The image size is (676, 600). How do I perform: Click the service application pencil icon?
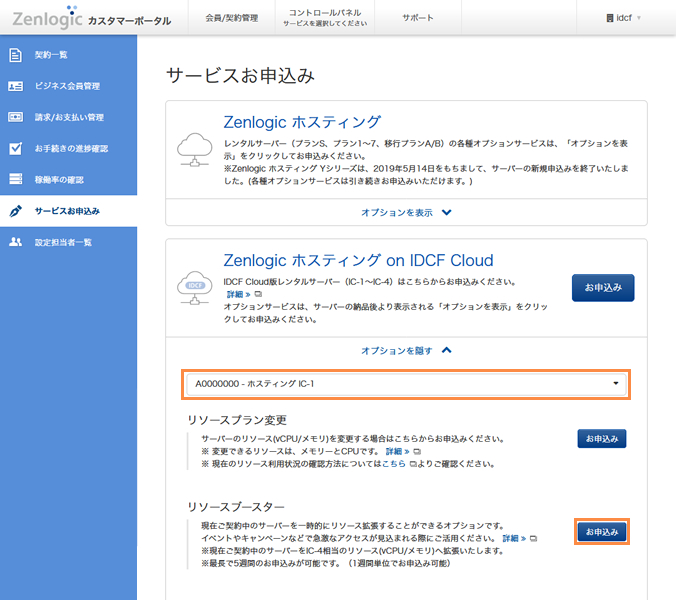15,211
